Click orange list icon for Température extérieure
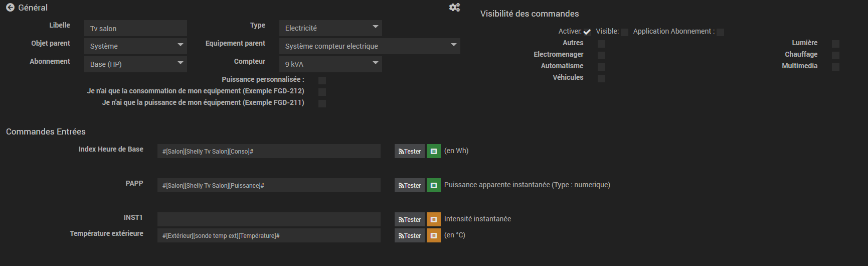Screen dimensions: 868x266 pyautogui.click(x=433, y=235)
